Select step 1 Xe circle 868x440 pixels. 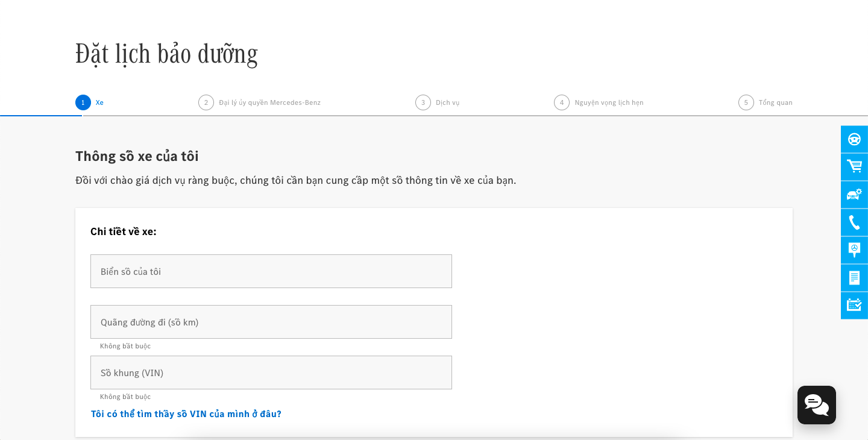[x=83, y=102]
